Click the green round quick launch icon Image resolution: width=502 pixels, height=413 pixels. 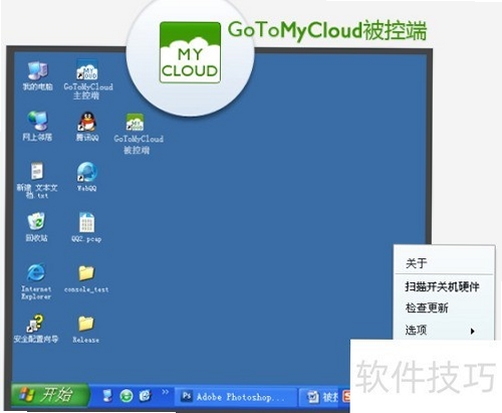(126, 396)
